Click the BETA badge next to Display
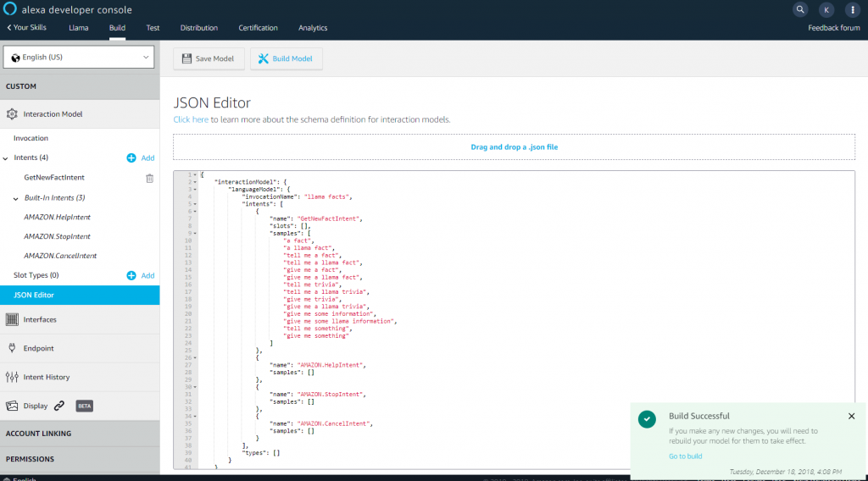The height and width of the screenshot is (481, 868). [x=84, y=406]
